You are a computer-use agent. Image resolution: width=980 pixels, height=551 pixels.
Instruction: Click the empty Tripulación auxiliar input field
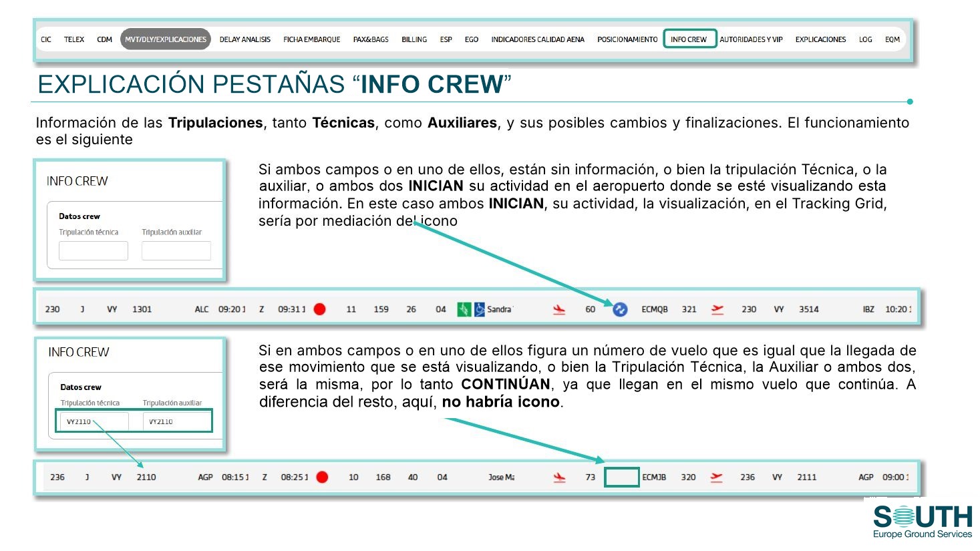[176, 250]
